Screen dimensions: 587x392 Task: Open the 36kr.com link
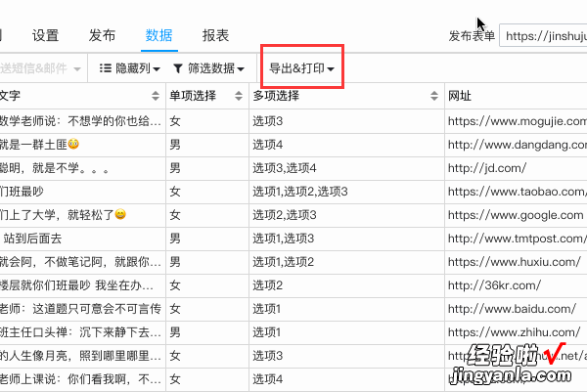[494, 285]
